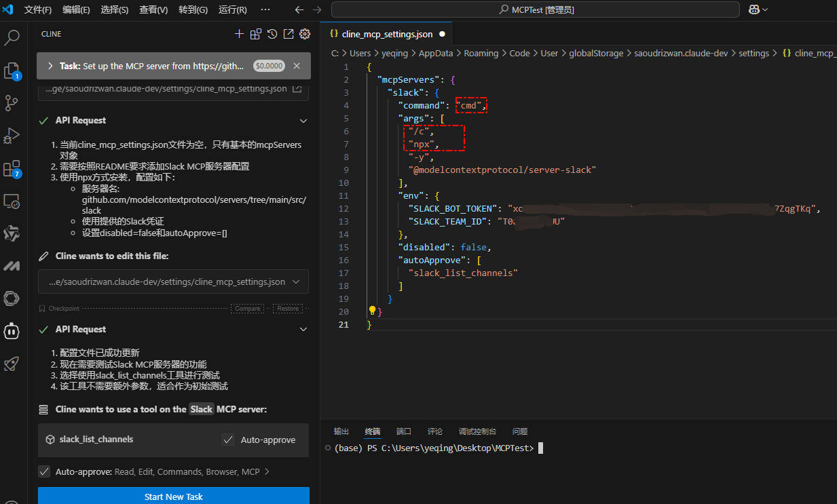Switch to the 输出 panel tab
Viewport: 837px width, 504px height.
[x=341, y=431]
